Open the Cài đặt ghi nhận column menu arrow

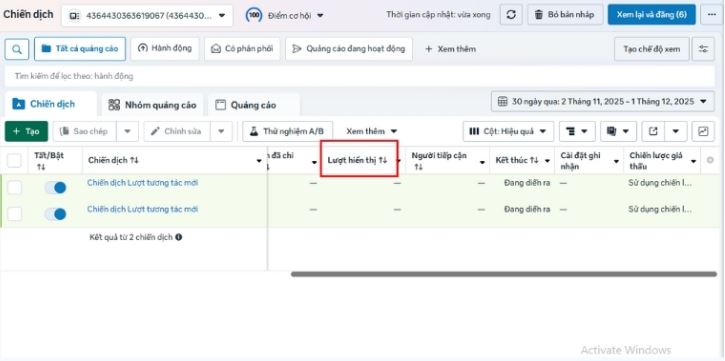click(616, 161)
